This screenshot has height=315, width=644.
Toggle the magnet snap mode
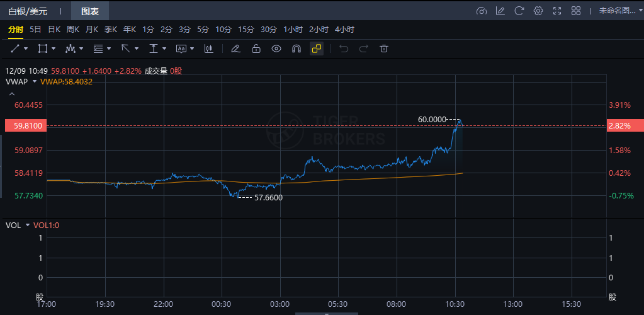click(x=296, y=49)
